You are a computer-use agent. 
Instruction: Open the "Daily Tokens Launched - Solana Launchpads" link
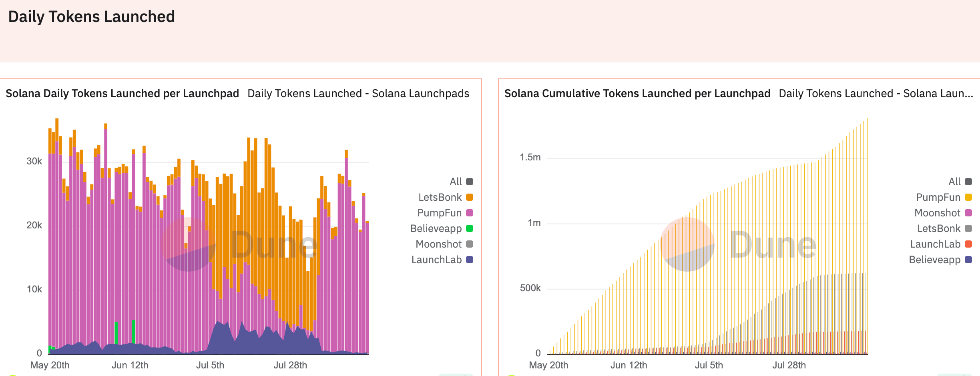[358, 93]
